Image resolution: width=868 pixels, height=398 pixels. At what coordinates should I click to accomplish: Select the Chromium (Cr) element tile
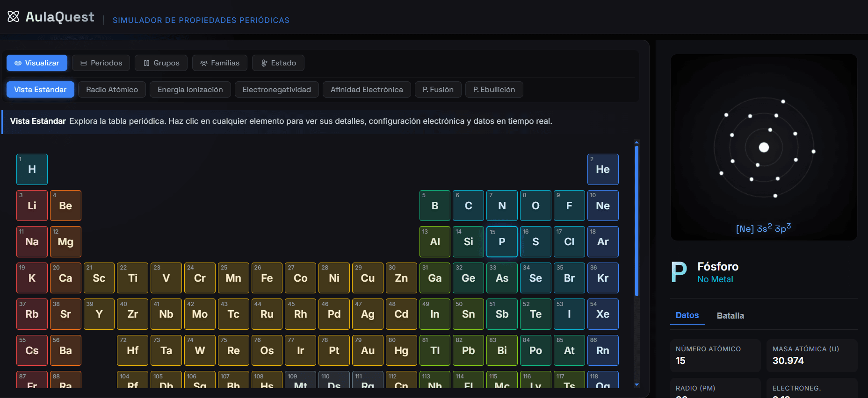(200, 278)
